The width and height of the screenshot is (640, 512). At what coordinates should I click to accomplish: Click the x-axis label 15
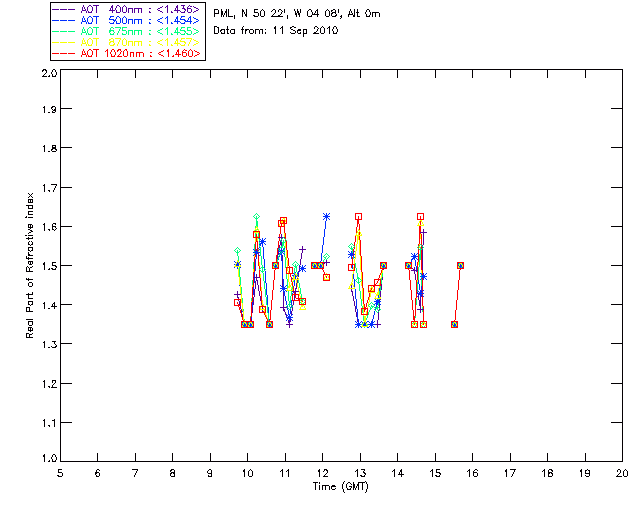click(435, 473)
